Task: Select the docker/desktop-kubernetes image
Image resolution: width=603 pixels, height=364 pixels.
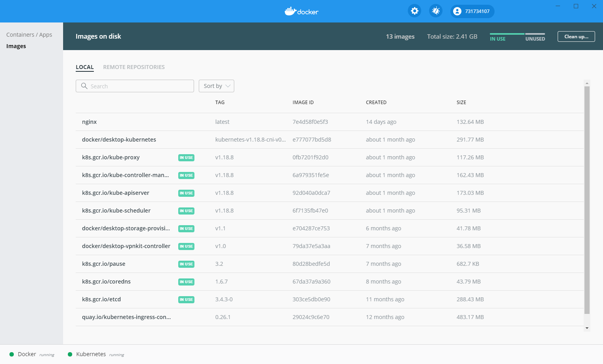Action: pyautogui.click(x=119, y=140)
